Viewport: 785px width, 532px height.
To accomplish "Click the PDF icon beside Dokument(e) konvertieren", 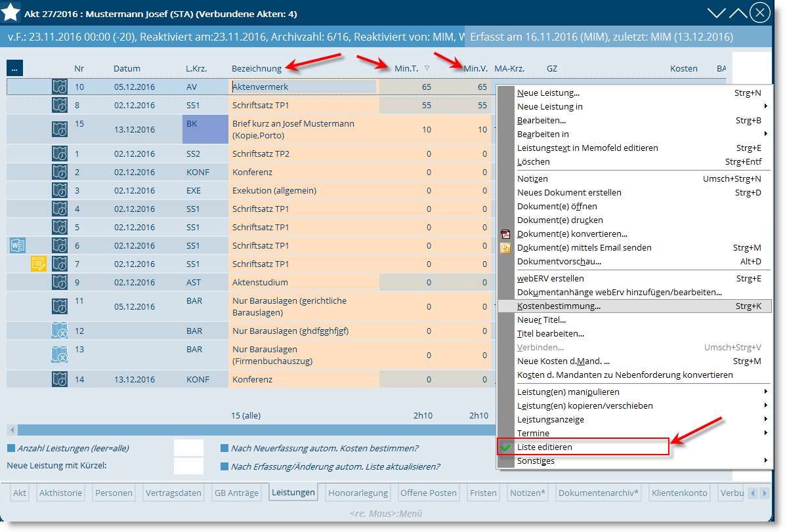I will point(505,234).
